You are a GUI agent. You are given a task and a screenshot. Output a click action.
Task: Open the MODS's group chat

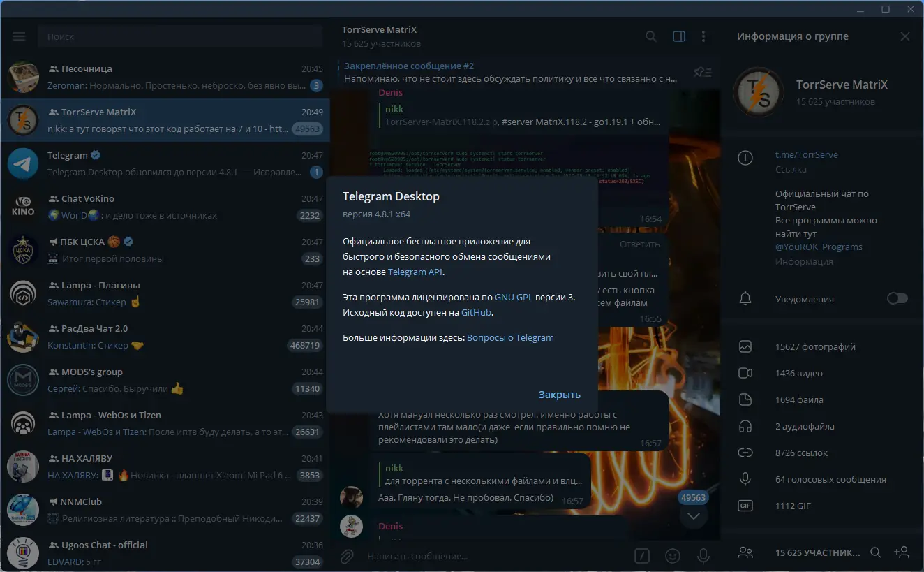165,380
